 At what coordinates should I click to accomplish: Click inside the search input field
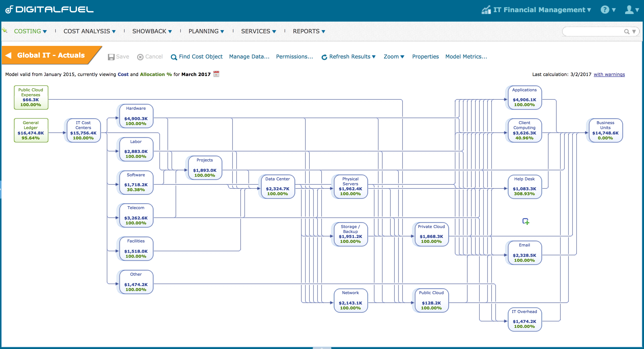pos(593,31)
